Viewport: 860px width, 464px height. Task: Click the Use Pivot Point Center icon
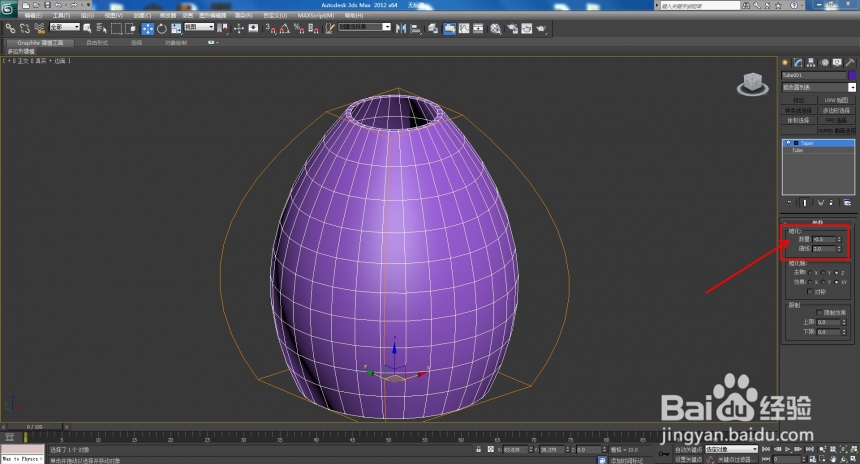click(x=222, y=28)
